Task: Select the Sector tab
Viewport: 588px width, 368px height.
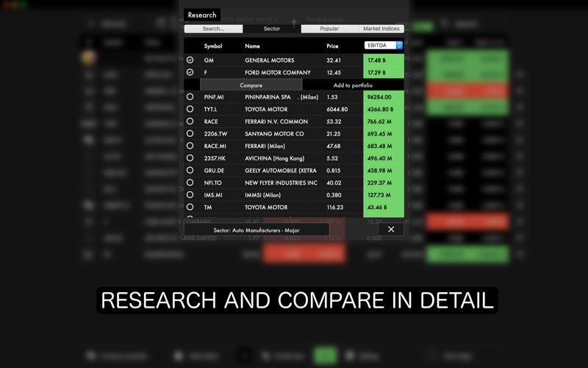Action: [x=271, y=29]
